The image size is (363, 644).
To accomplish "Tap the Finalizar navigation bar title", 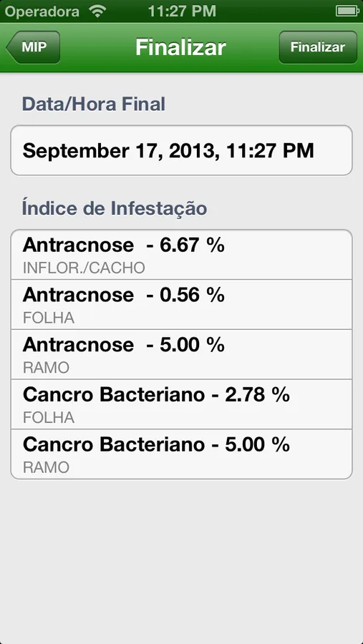I will pyautogui.click(x=181, y=47).
